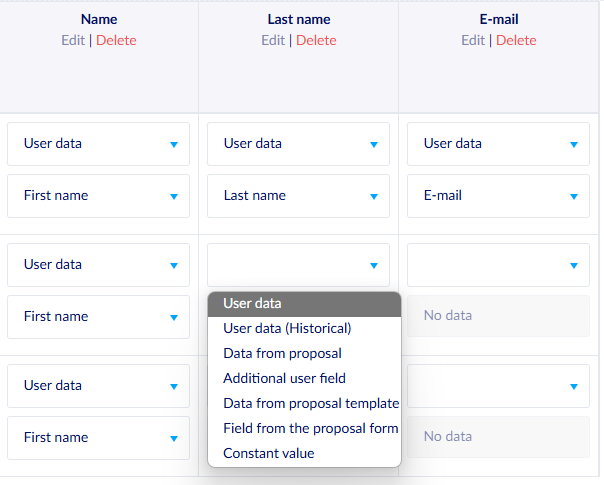Click Edit under the E-mail column

pyautogui.click(x=473, y=40)
